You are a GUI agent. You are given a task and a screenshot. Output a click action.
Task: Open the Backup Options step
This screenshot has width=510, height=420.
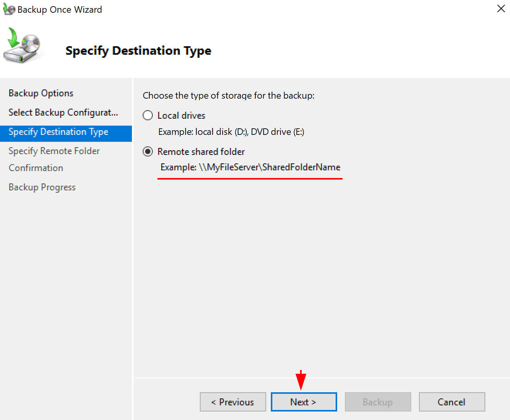pyautogui.click(x=41, y=93)
